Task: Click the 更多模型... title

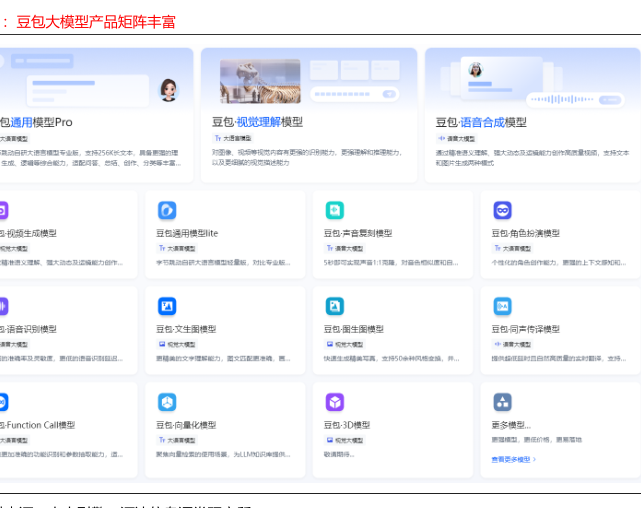Action: (x=511, y=425)
